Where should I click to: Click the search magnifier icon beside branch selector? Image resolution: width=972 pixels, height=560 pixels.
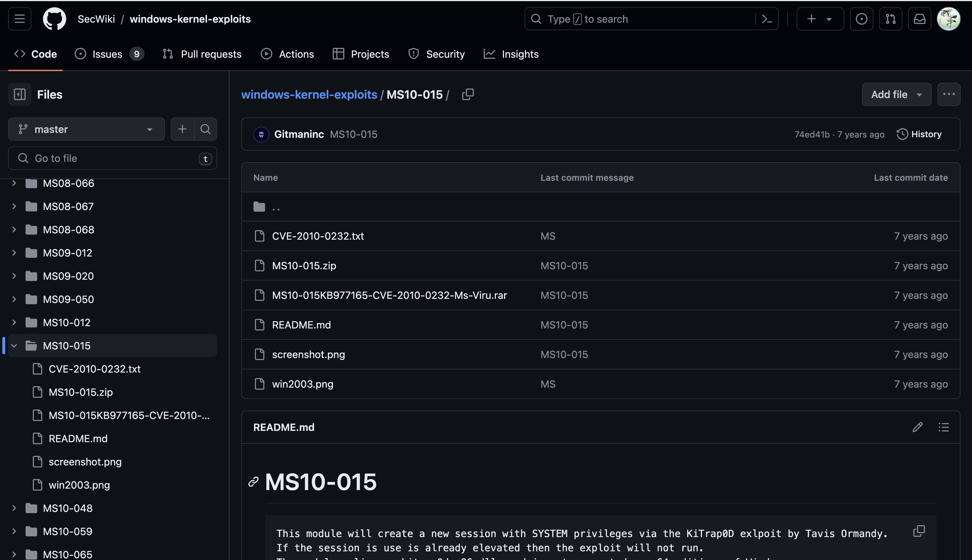[206, 129]
